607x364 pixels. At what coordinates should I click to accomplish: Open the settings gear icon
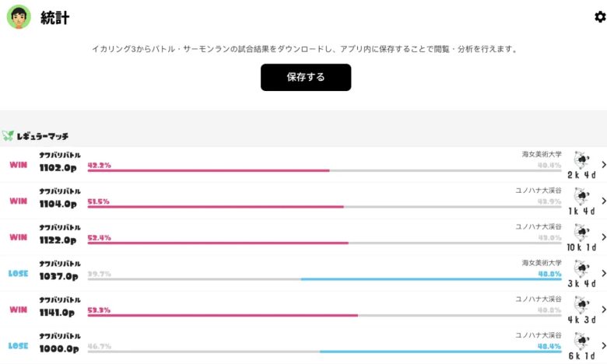(599, 17)
